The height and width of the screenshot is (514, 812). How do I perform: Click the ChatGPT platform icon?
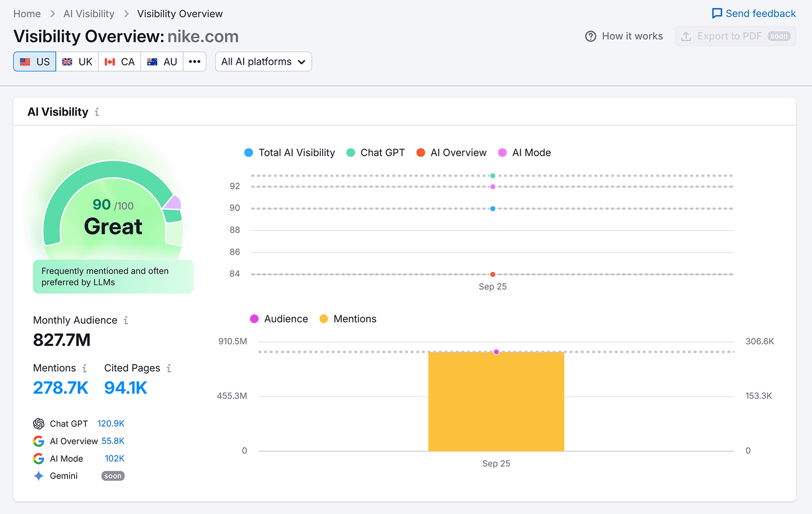(39, 423)
